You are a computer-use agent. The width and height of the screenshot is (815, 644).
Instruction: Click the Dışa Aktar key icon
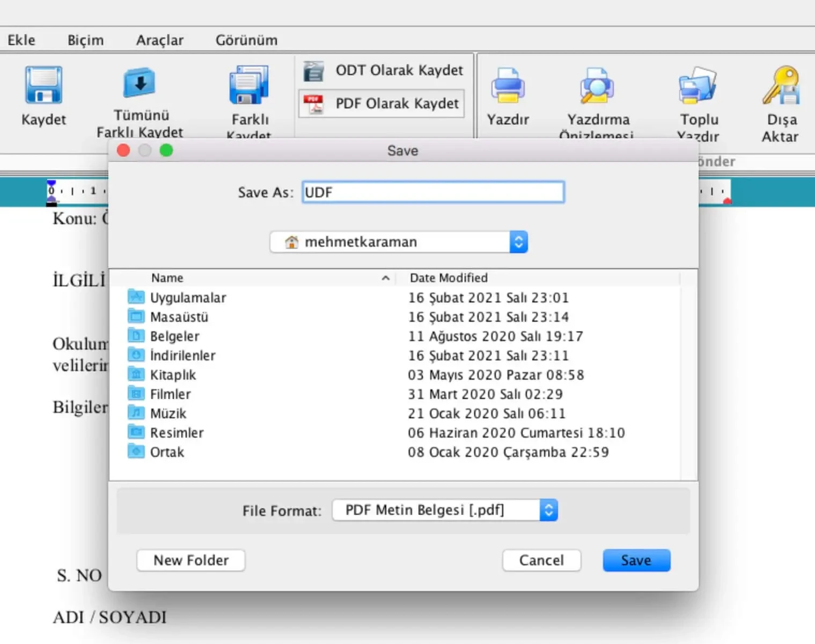click(781, 85)
